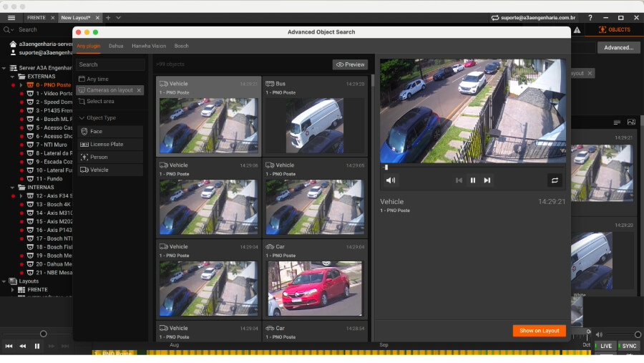Switch to the Dahua plugin tab

pyautogui.click(x=116, y=46)
